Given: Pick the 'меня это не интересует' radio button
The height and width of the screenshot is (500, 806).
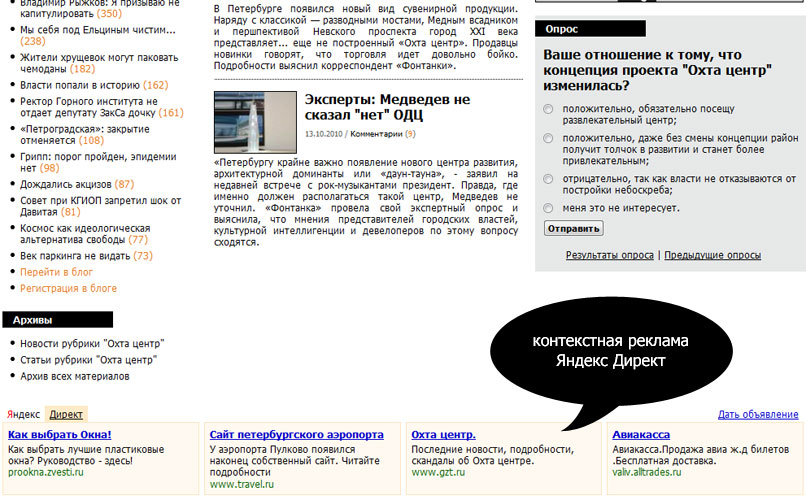Looking at the screenshot, I should point(548,208).
